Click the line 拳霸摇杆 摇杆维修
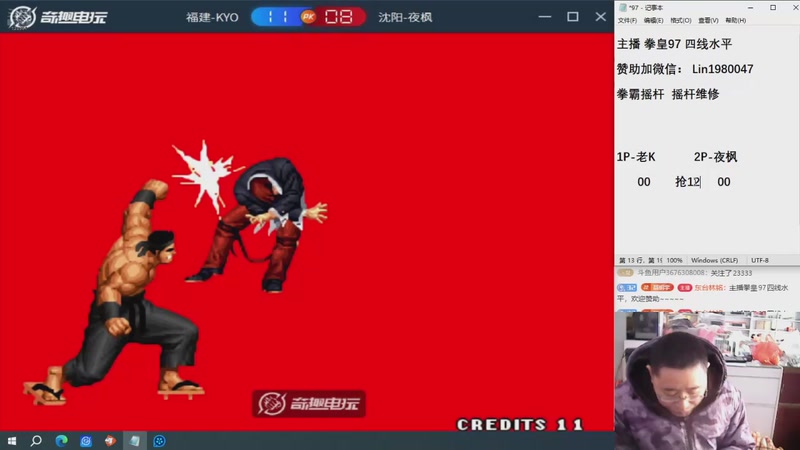The height and width of the screenshot is (450, 800). click(668, 94)
